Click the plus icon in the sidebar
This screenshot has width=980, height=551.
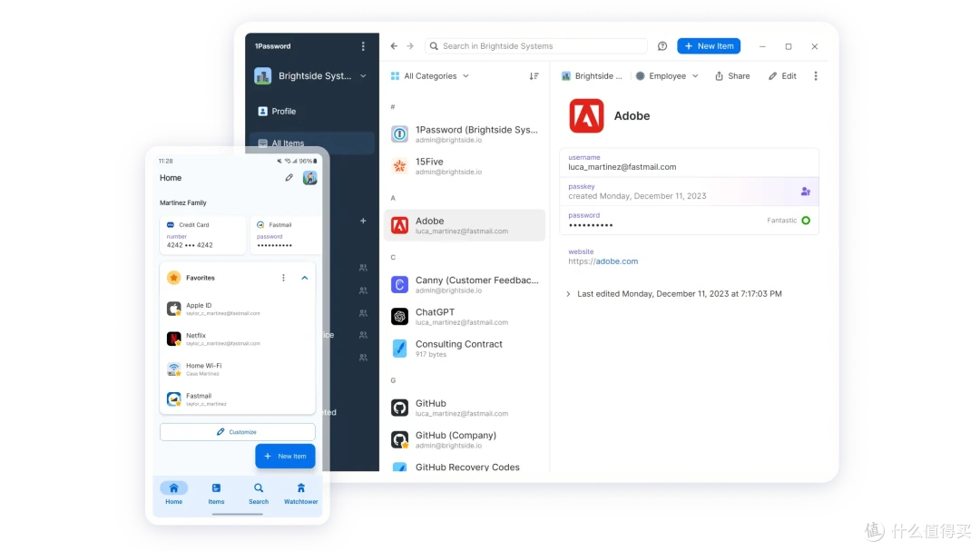[363, 221]
